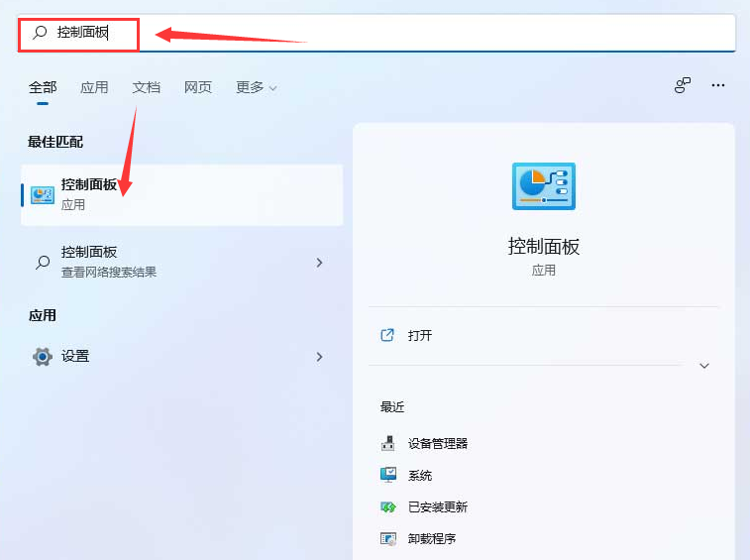The width and height of the screenshot is (750, 560).
Task: Switch to the 网页 tab
Action: tap(197, 87)
